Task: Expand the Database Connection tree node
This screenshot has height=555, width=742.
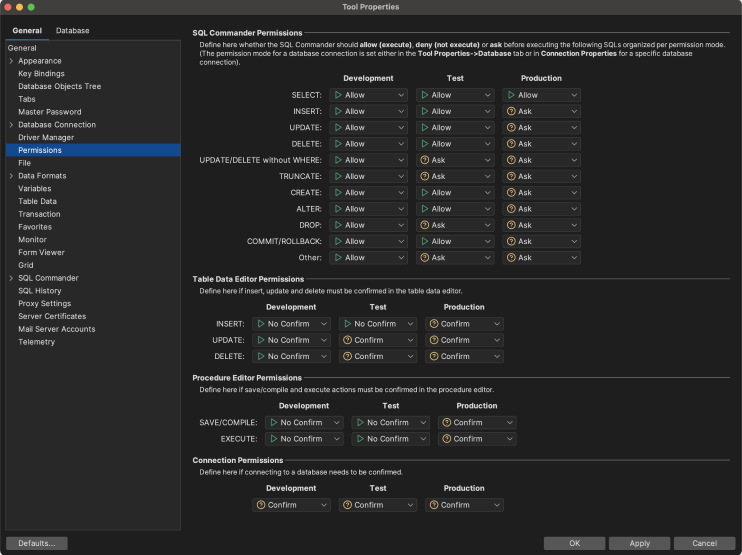Action: click(11, 125)
